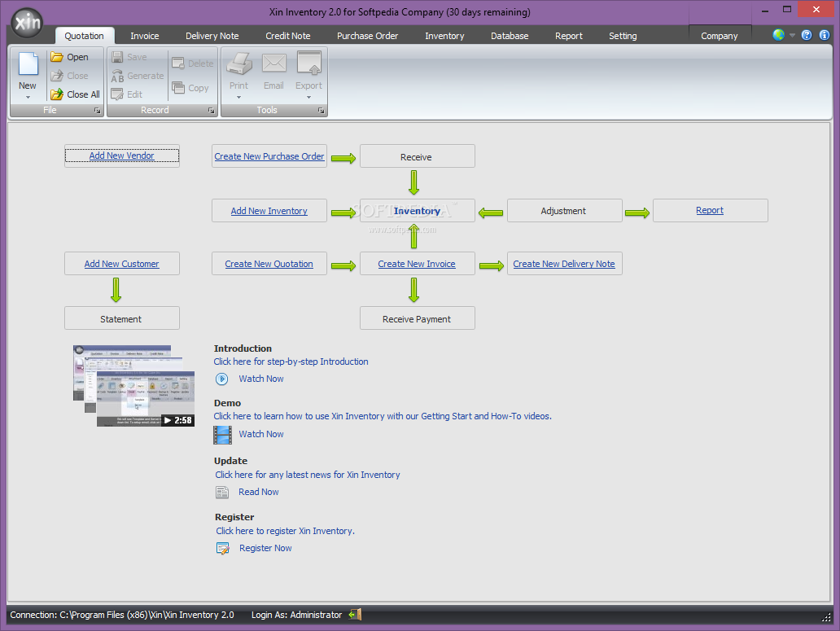Click the Email envelope icon
The width and height of the screenshot is (840, 631).
[273, 64]
